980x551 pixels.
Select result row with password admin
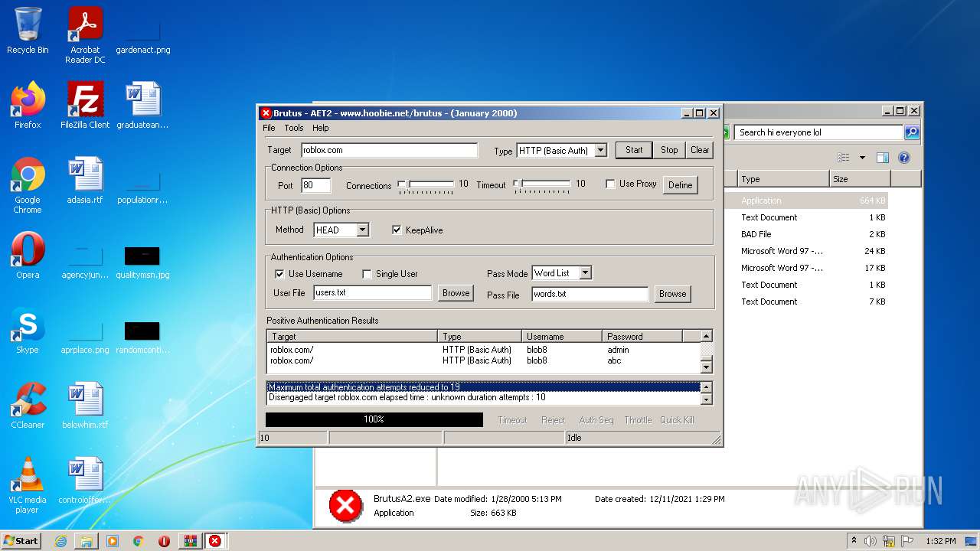tap(483, 350)
